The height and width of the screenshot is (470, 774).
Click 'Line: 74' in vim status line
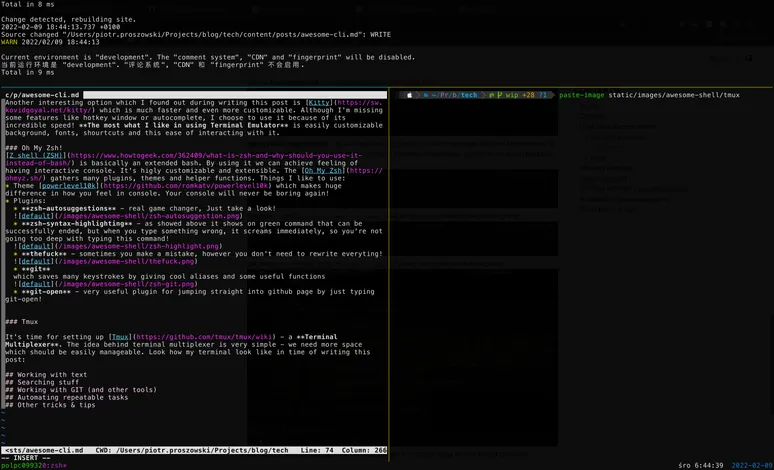coord(316,450)
